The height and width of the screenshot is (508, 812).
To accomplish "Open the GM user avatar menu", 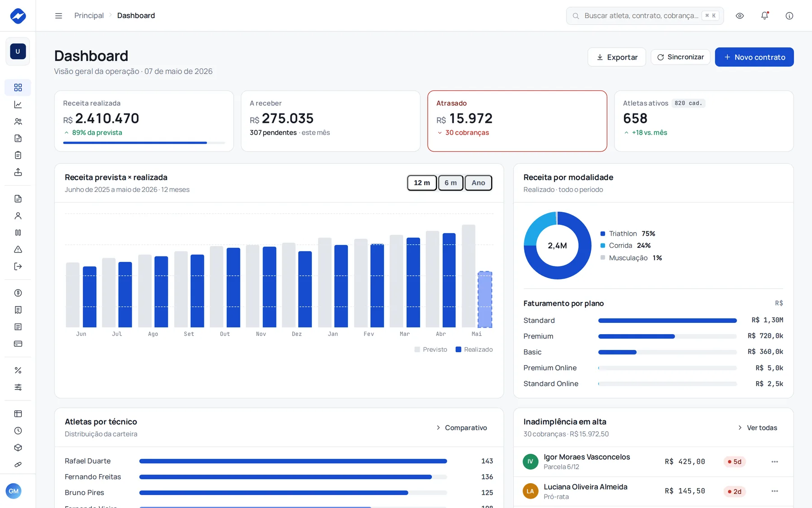I will 14,491.
